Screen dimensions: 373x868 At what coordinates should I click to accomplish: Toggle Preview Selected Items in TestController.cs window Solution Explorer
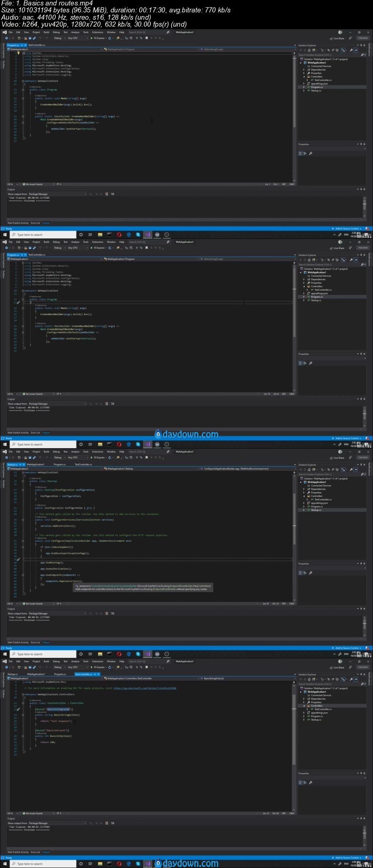pos(356,679)
